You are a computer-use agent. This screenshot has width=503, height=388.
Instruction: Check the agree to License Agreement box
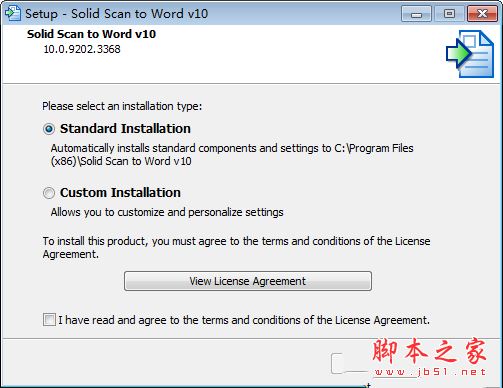(49, 320)
